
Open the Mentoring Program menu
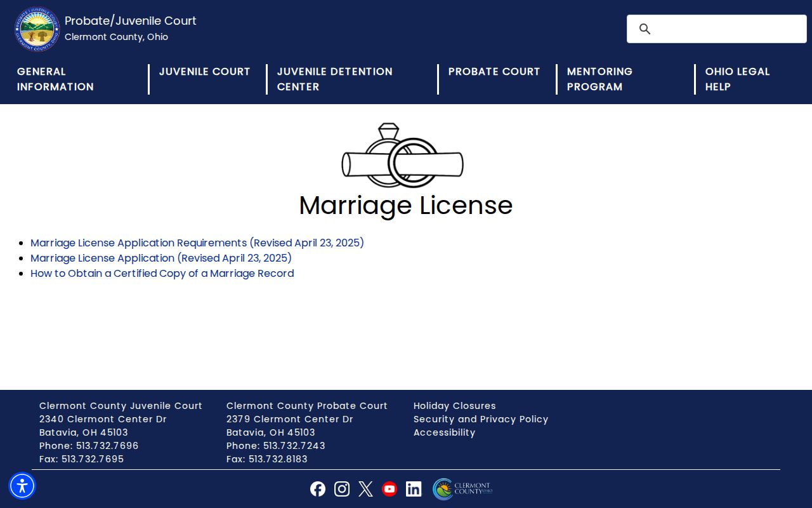tap(599, 79)
